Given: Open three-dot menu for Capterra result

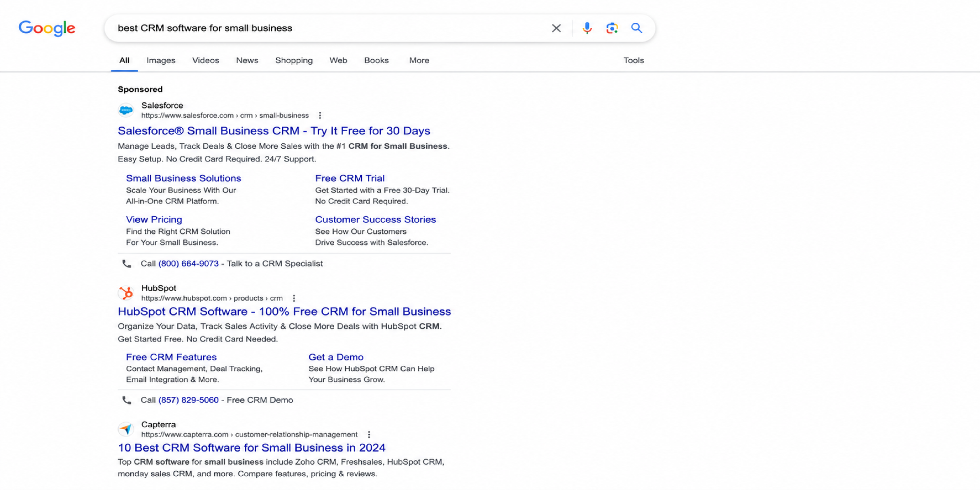Looking at the screenshot, I should coord(369,435).
